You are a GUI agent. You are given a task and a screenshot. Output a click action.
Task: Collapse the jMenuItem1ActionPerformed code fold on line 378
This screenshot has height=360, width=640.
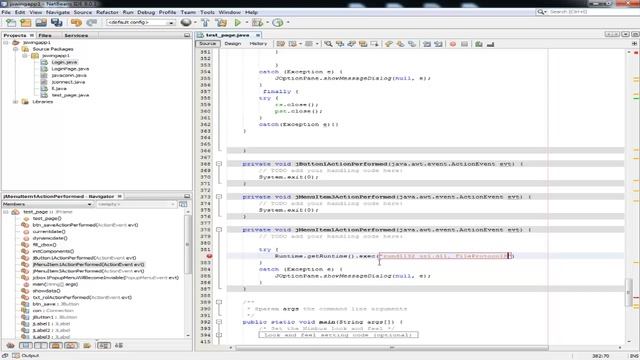(x=219, y=230)
